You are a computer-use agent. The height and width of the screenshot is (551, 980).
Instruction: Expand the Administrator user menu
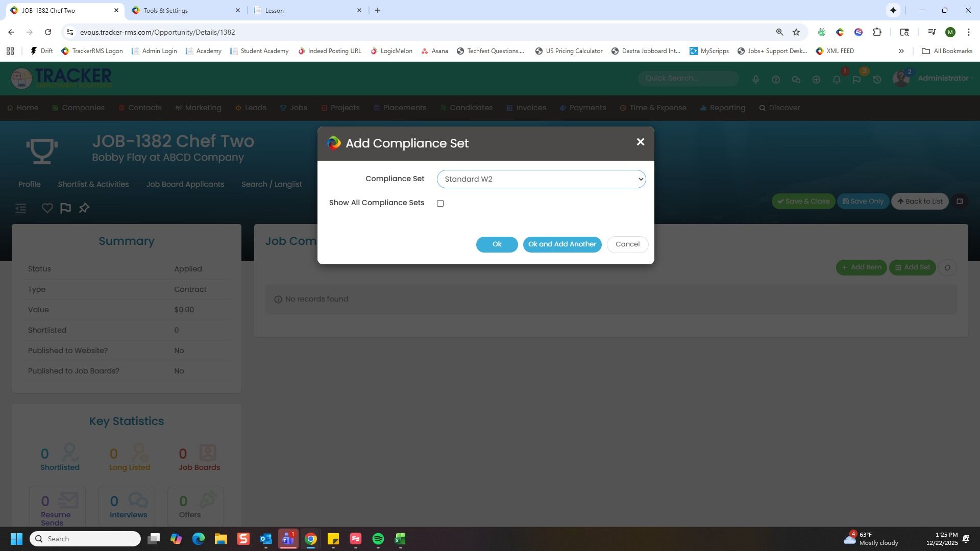pos(942,79)
